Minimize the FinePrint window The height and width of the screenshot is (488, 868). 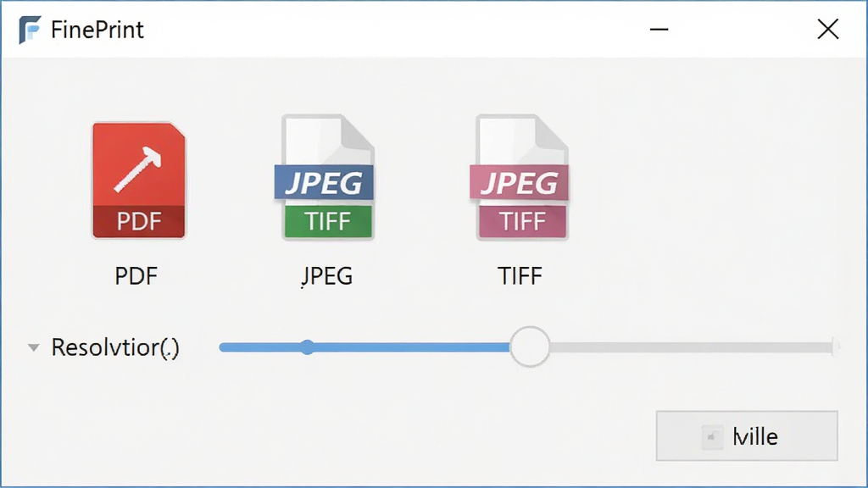659,30
